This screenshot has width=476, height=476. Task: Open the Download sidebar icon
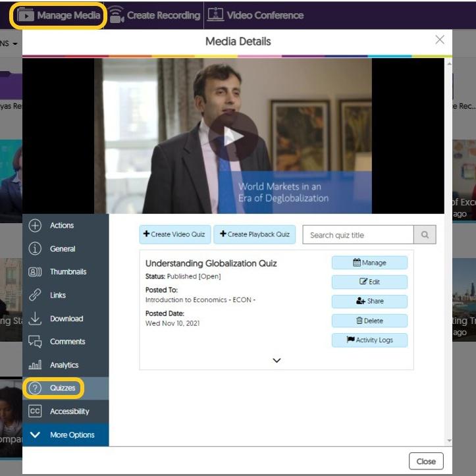click(x=36, y=319)
